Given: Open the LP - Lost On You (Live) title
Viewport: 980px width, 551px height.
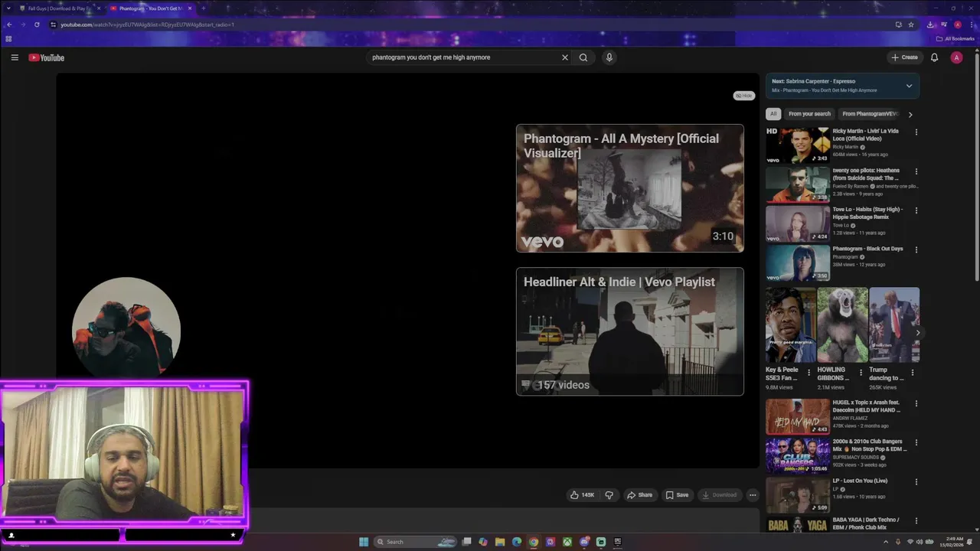Looking at the screenshot, I should tap(860, 481).
